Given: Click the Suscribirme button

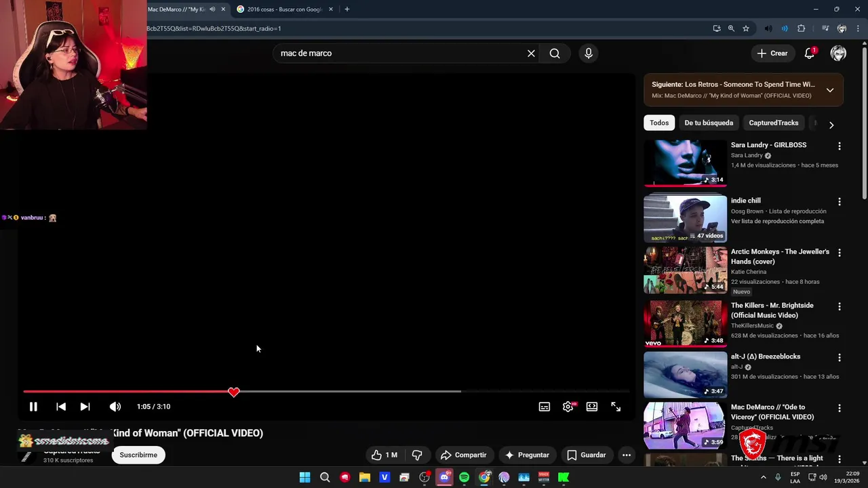Looking at the screenshot, I should point(138,455).
